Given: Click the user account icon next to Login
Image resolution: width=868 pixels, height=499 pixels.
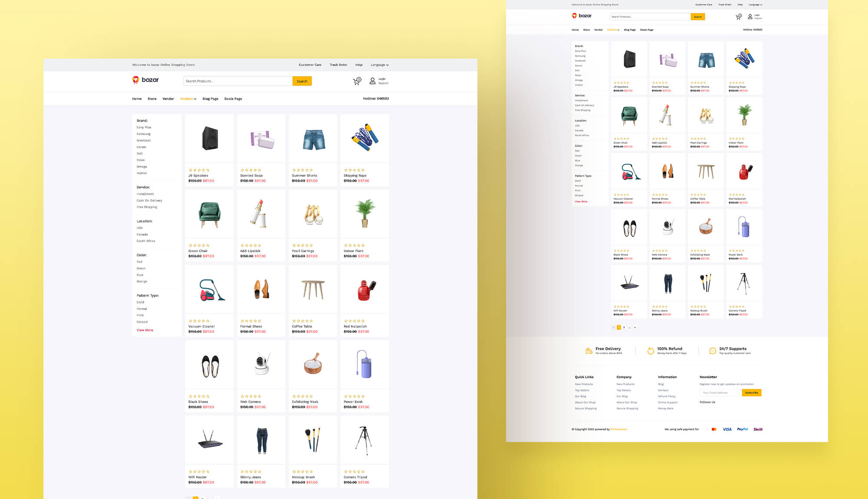Looking at the screenshot, I should pos(372,81).
